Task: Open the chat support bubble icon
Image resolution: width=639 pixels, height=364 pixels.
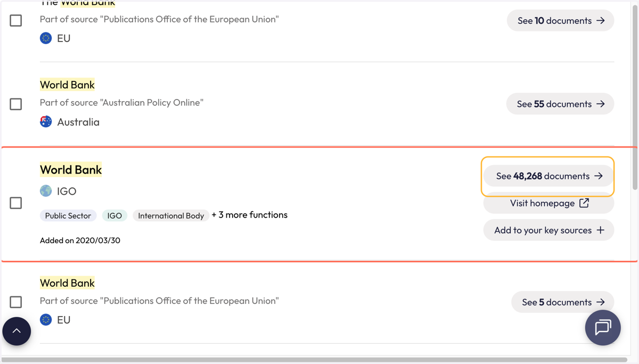Action: [603, 327]
